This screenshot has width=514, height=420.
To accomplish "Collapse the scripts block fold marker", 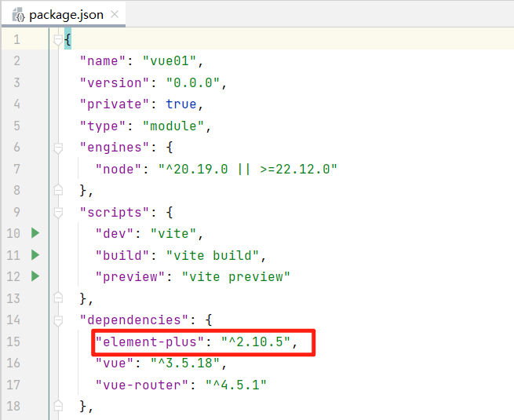I will (x=58, y=213).
